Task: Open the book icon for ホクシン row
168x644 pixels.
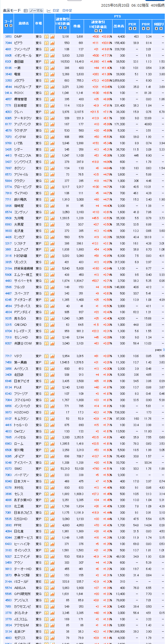Action: [x=46, y=168]
